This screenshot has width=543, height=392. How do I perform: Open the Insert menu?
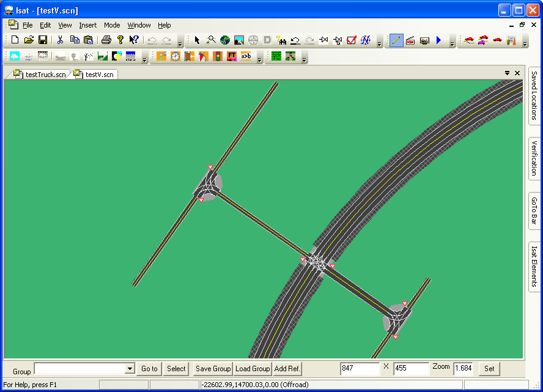tap(87, 25)
